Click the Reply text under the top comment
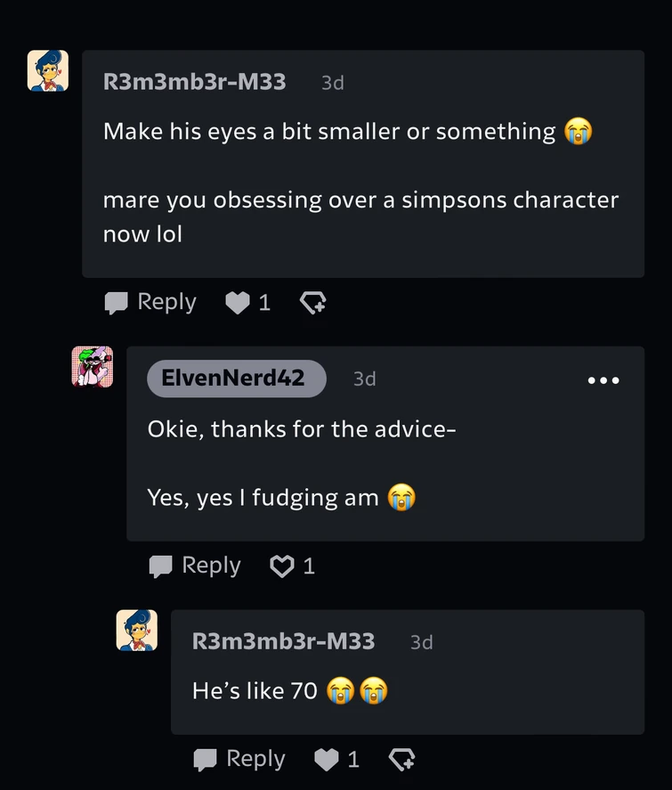Screen dimensions: 672x790 (x=166, y=303)
